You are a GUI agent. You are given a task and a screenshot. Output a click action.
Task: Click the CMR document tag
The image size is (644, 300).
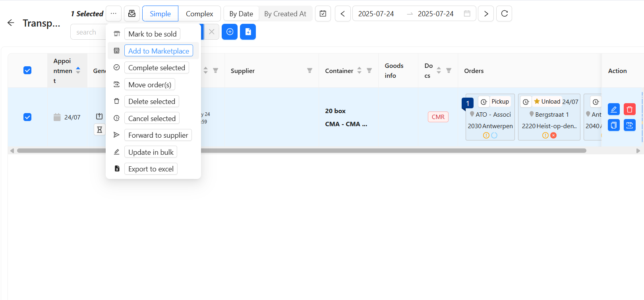[x=438, y=117]
